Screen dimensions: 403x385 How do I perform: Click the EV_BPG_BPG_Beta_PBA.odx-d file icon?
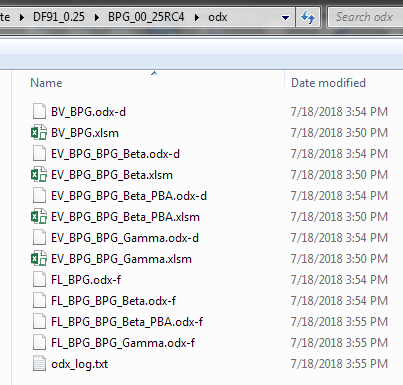39,195
